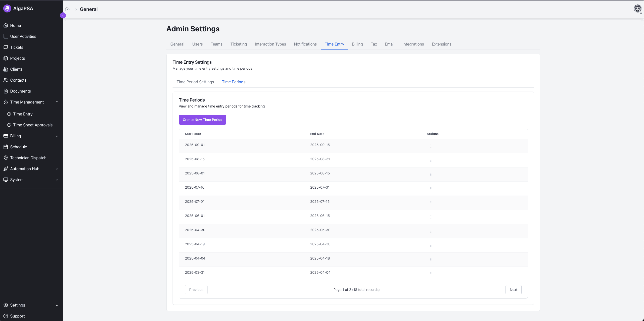Viewport: 644px width, 321px height.
Task: Navigate to Projects via its sidebar icon
Action: tap(6, 58)
